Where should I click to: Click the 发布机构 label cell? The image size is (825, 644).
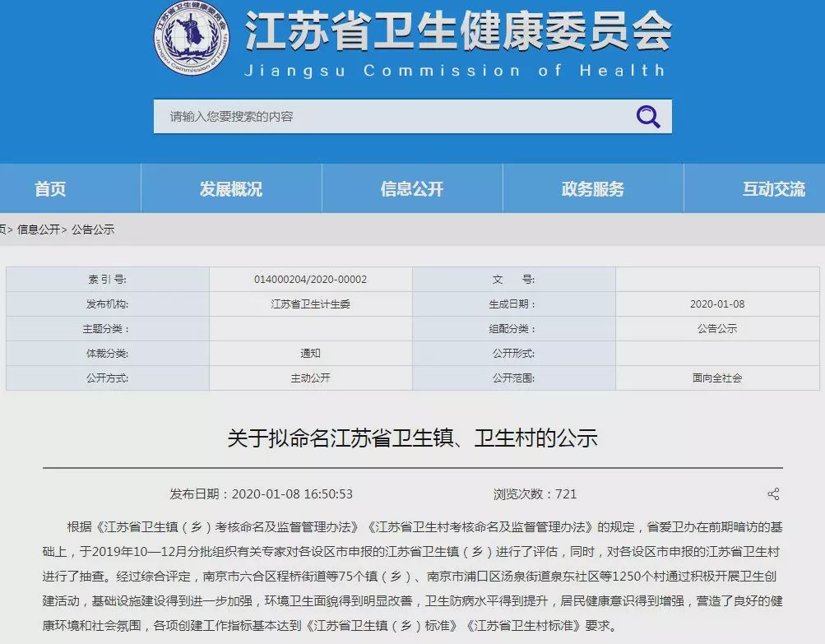(x=107, y=304)
